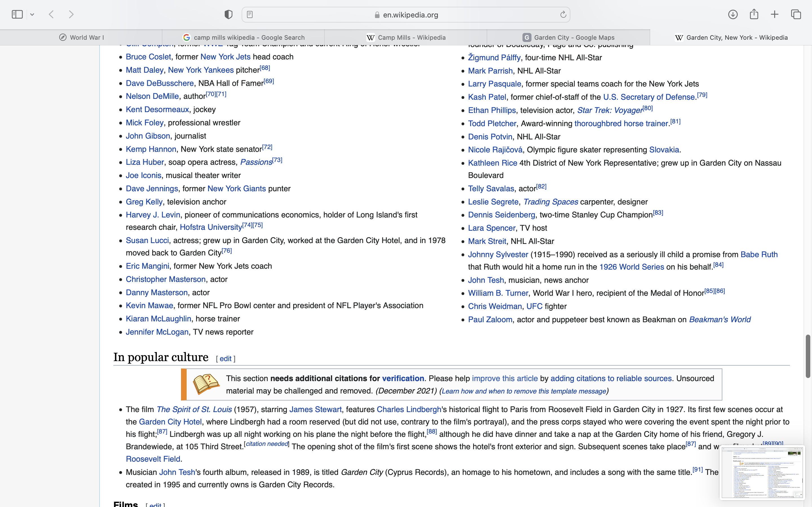812x507 pixels.
Task: Show downloads with the download icon
Action: point(733,14)
